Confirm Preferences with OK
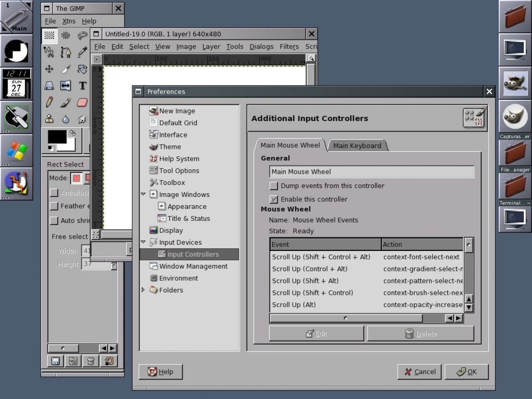The image size is (532, 399). point(467,372)
